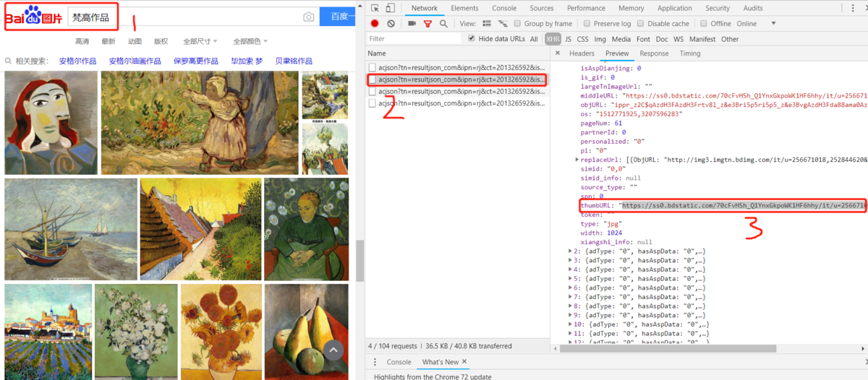Image resolution: width=868 pixels, height=380 pixels.
Task: Click the page vertical scrollbar thumb
Action: point(359,260)
